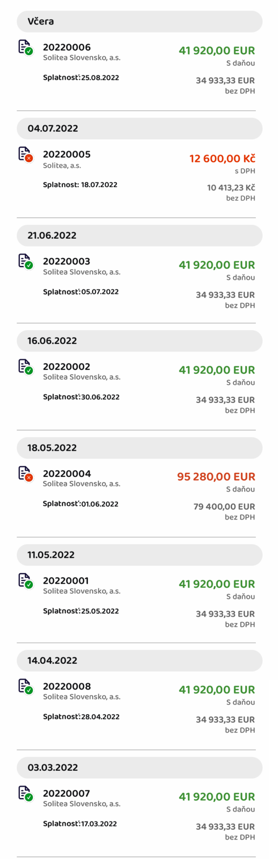278x868 pixels.
Task: Click document icon beside invoice 20220001
Action: pyautogui.click(x=26, y=581)
